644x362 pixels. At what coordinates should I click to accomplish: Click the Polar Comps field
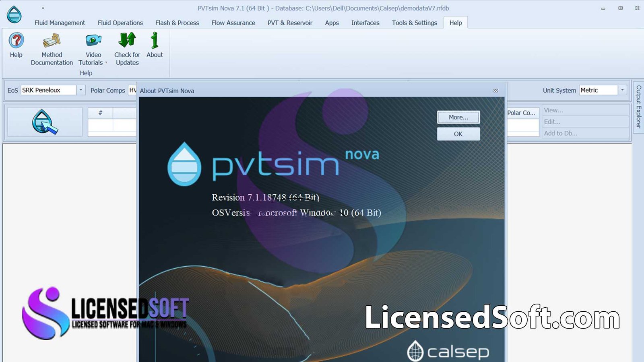click(132, 90)
